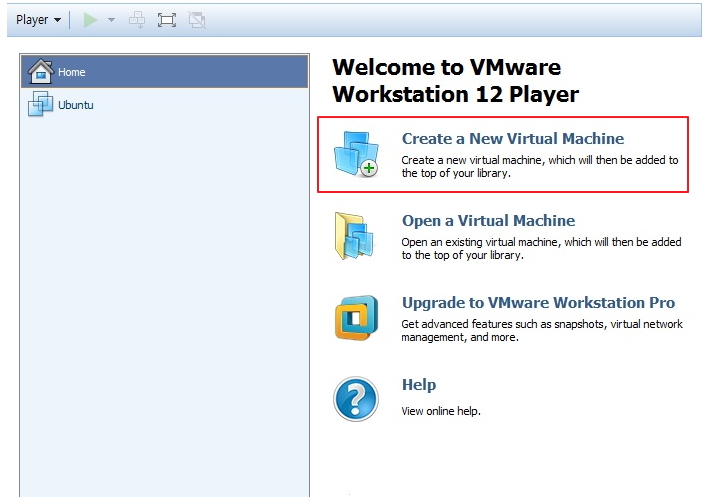Click the VMware Workstation Pro logo icon
This screenshot has height=497, width=708.
357,318
